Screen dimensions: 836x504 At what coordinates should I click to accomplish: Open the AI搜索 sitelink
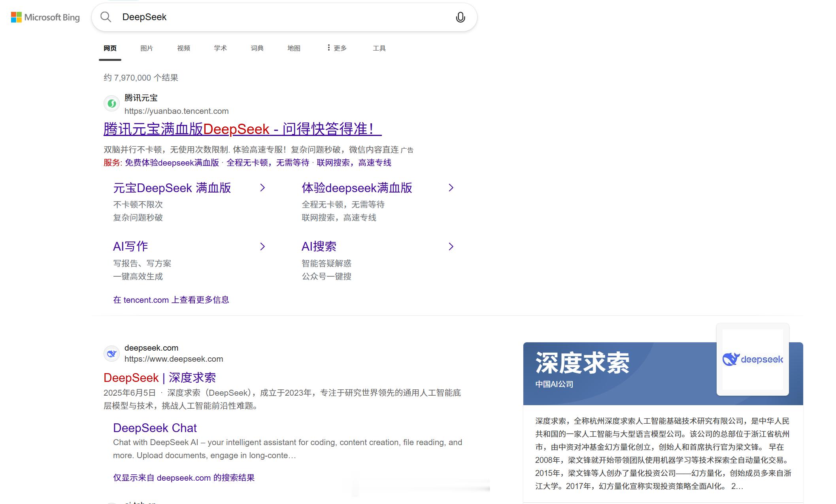click(x=319, y=247)
